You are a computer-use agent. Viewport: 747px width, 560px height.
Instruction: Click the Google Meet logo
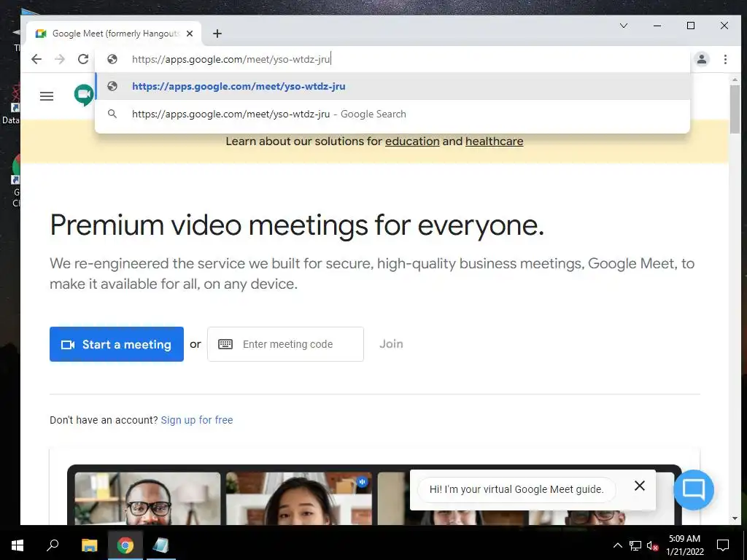point(84,96)
